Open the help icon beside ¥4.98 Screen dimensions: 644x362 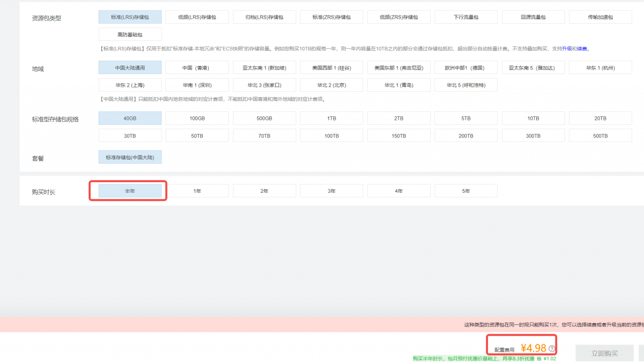(552, 348)
